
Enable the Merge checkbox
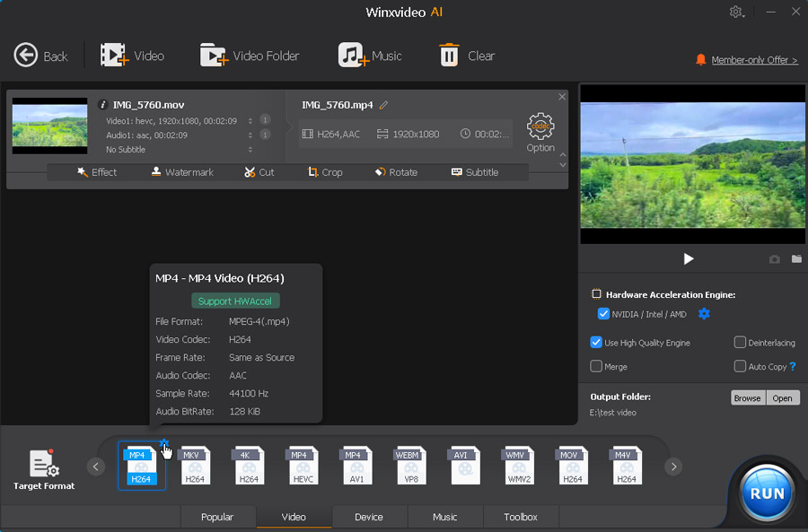click(x=596, y=366)
